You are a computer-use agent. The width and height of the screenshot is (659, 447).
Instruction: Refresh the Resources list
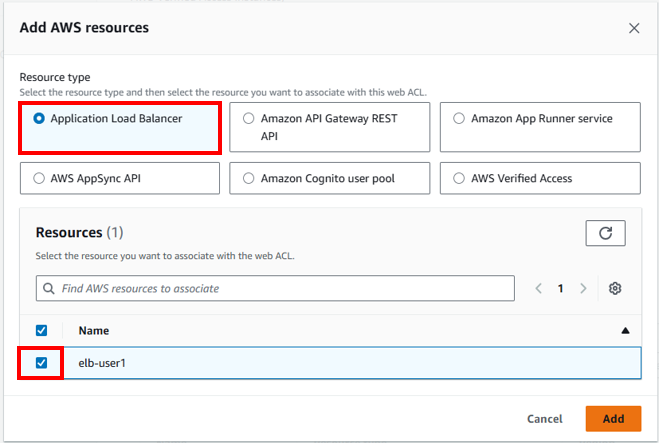(605, 233)
